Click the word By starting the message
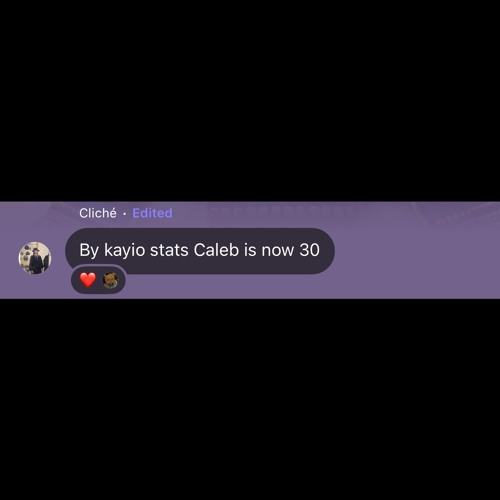 click(x=89, y=251)
